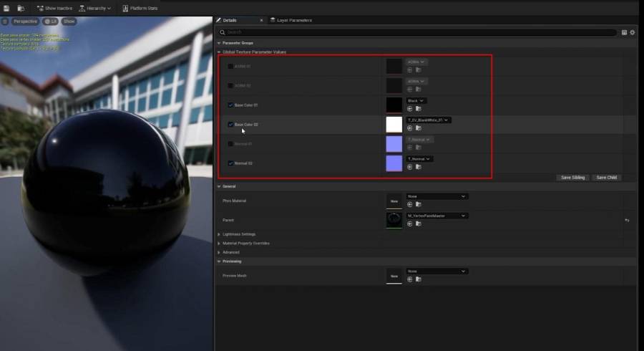Image resolution: width=644 pixels, height=351 pixels.
Task: Reset Parent material to default arrow
Action: [627, 221]
